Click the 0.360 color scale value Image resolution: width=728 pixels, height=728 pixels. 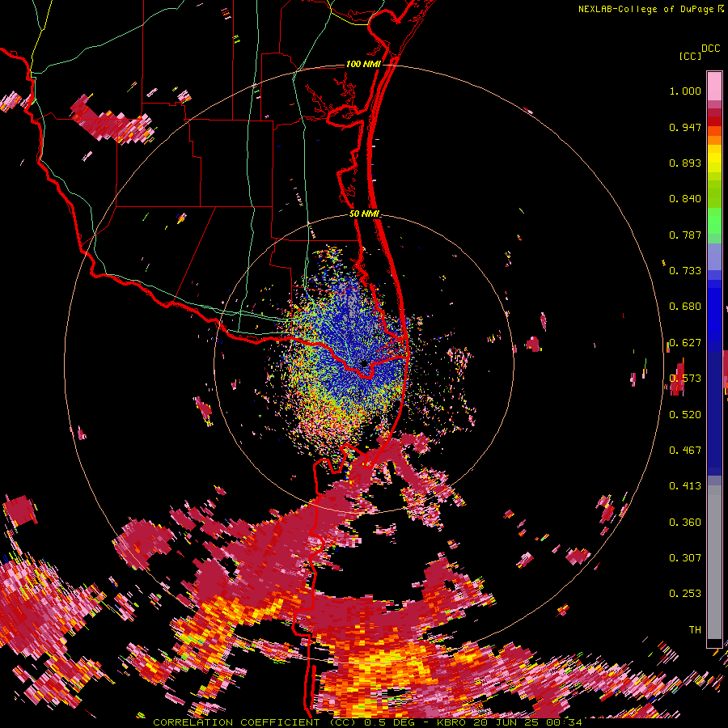[685, 523]
